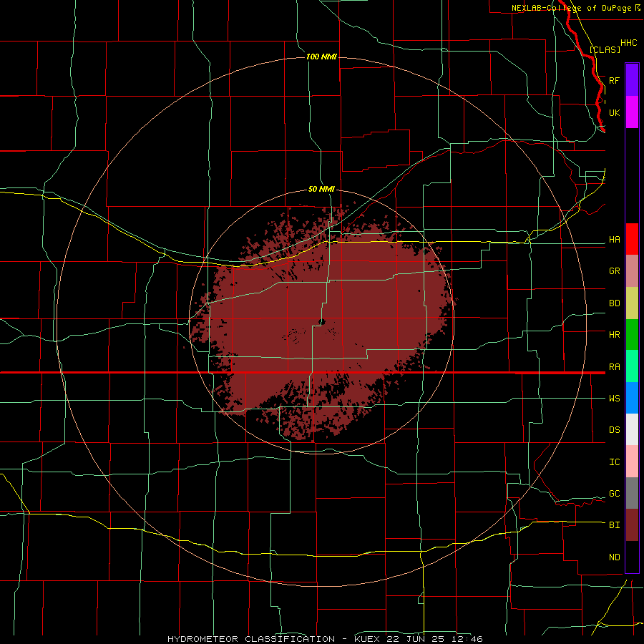The image size is (644, 644).
Task: Click the GR salmon legend swatch
Action: 632,270
